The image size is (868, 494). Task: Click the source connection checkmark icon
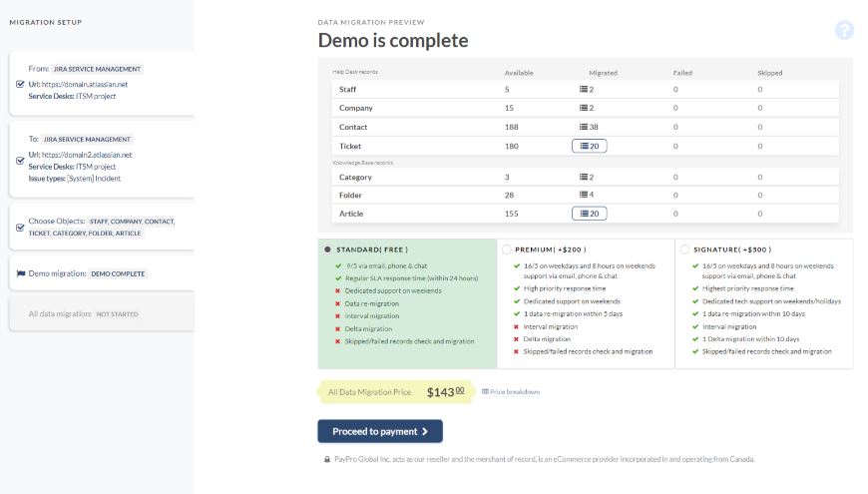21,84
